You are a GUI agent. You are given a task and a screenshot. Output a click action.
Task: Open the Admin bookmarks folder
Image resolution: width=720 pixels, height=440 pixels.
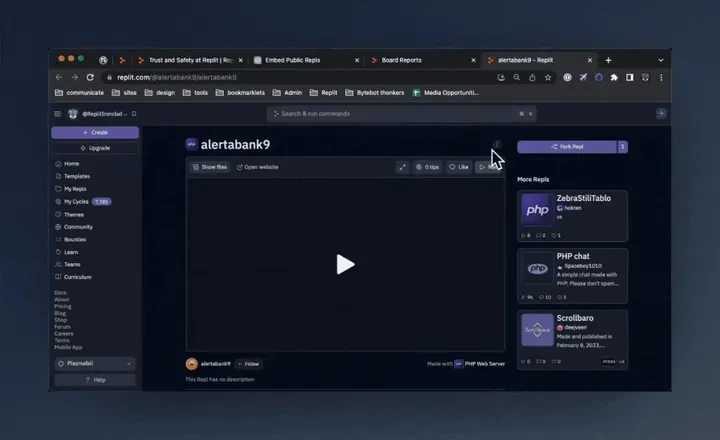tap(287, 93)
